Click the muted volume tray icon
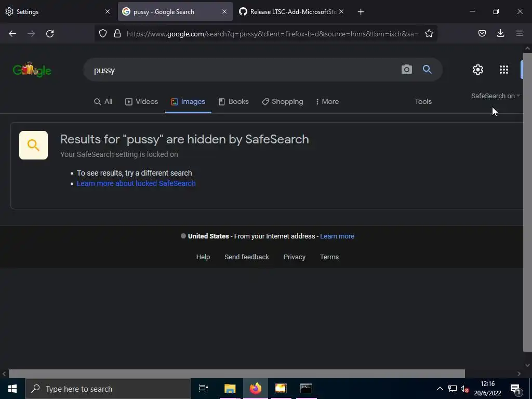Screen dimensions: 532x399 (x=464, y=389)
